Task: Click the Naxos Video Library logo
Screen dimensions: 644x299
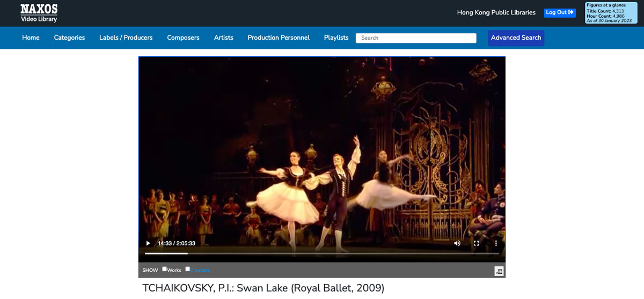Action: coord(39,13)
